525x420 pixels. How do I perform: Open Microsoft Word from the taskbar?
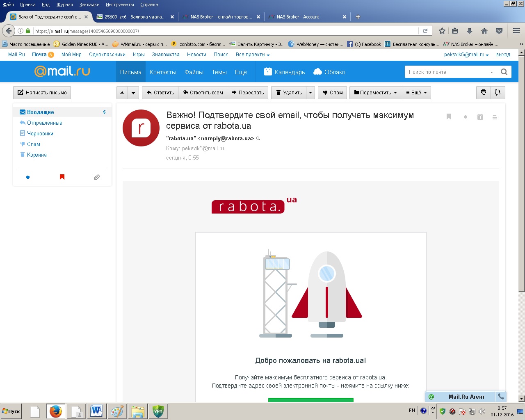[x=96, y=411]
